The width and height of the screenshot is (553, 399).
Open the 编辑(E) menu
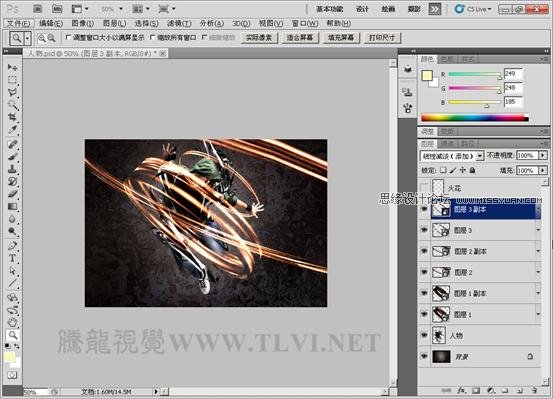coord(51,23)
